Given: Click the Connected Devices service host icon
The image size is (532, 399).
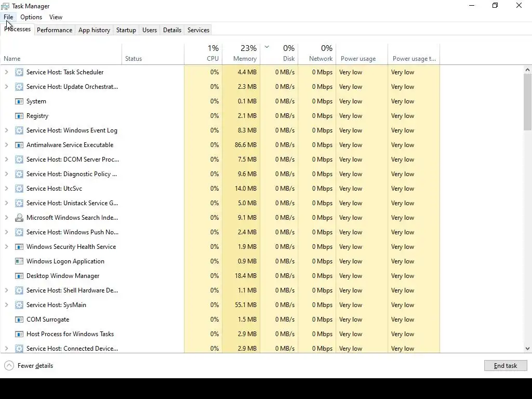Looking at the screenshot, I should (x=19, y=349).
